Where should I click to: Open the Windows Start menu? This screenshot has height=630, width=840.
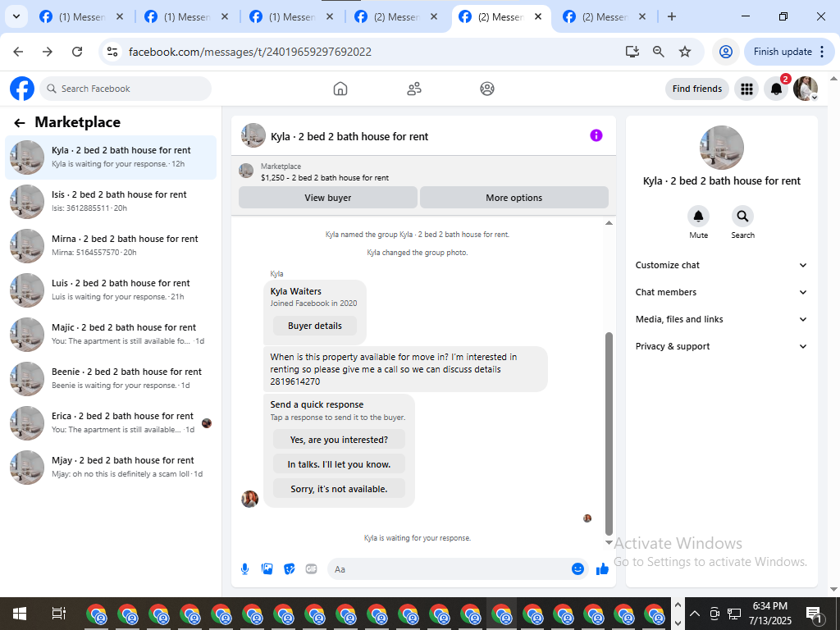click(x=20, y=614)
